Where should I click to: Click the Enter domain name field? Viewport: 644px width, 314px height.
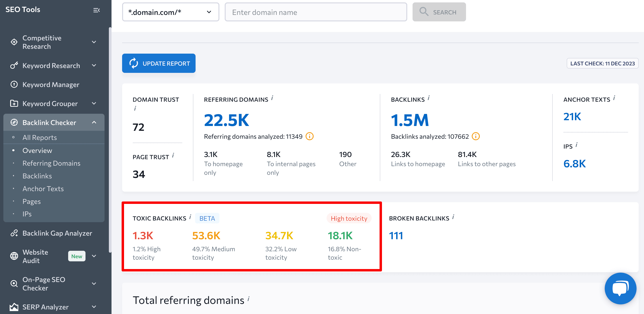point(315,12)
